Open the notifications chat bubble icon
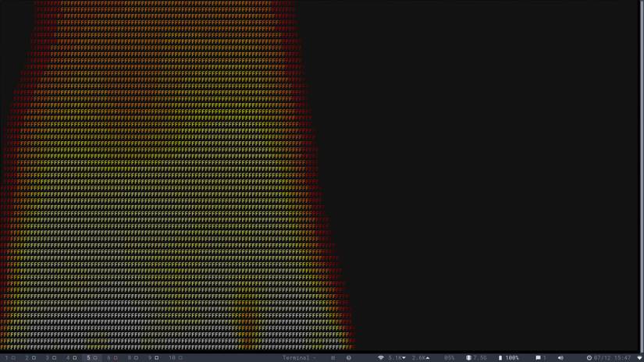Viewport: 644px width, 362px height. click(x=538, y=358)
